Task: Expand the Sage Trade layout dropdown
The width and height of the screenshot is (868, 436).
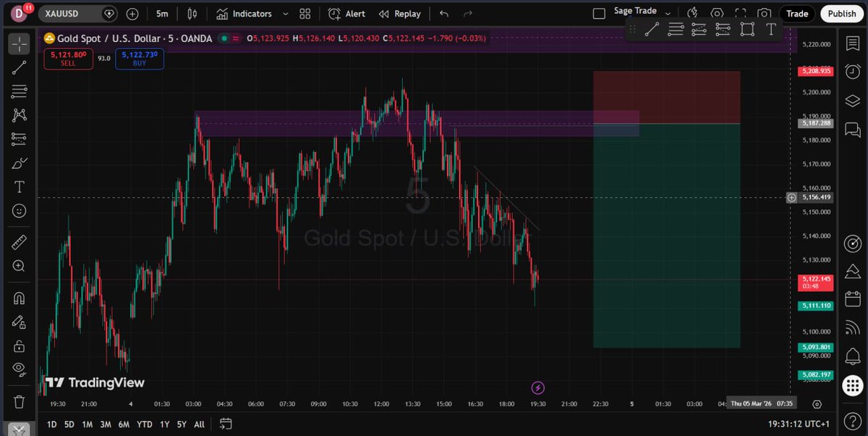Action: (668, 13)
